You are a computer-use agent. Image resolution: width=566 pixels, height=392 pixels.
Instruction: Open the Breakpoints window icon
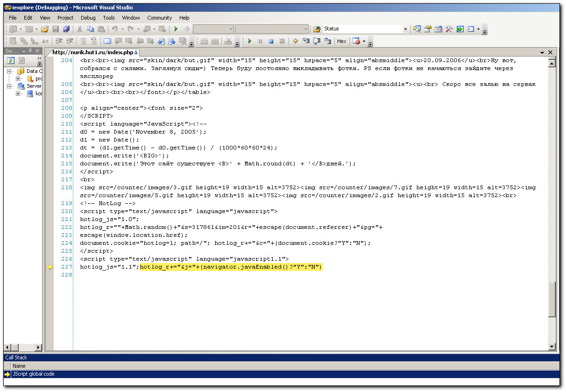tap(356, 41)
